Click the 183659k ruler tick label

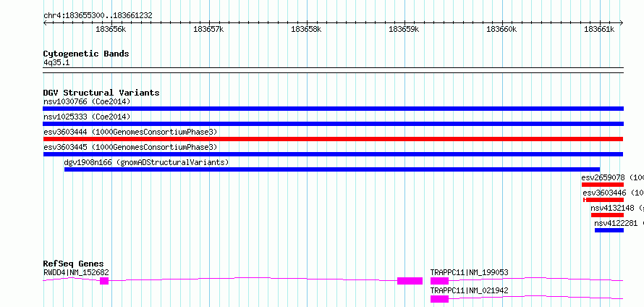404,29
